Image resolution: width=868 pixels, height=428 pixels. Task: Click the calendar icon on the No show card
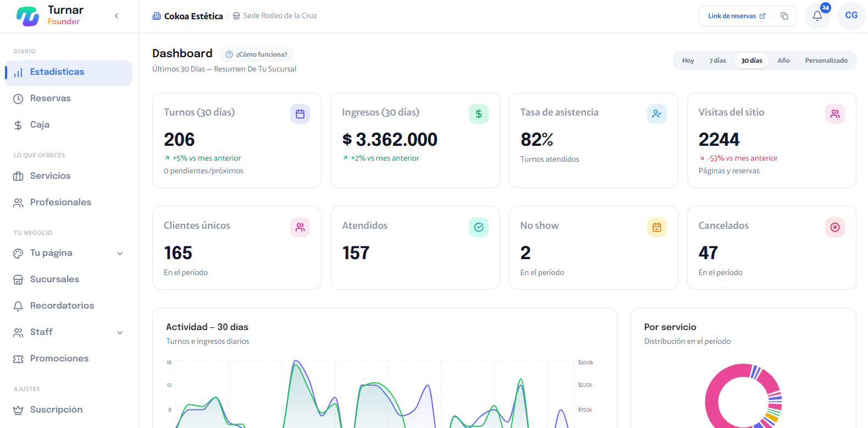(x=657, y=227)
